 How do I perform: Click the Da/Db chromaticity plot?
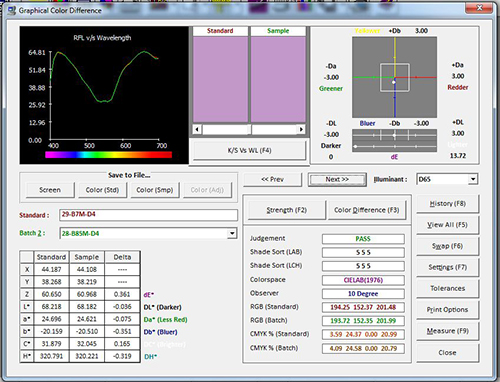pos(394,77)
